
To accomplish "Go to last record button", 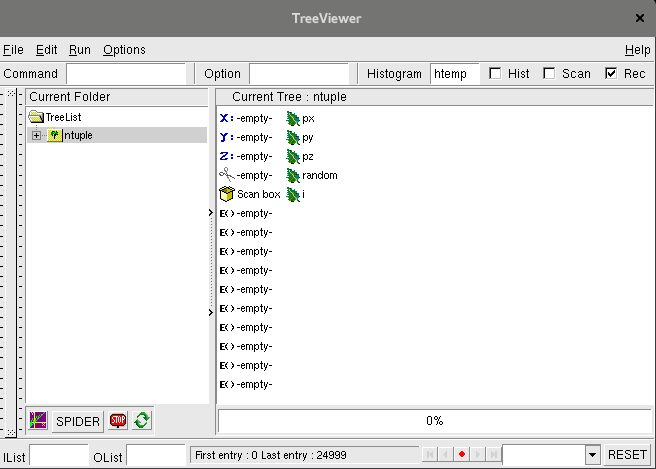I will pos(494,454).
